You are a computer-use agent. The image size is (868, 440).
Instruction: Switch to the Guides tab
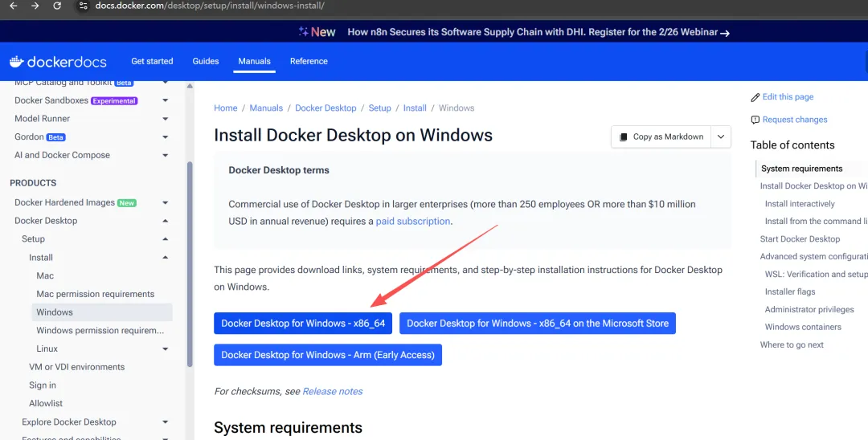206,61
